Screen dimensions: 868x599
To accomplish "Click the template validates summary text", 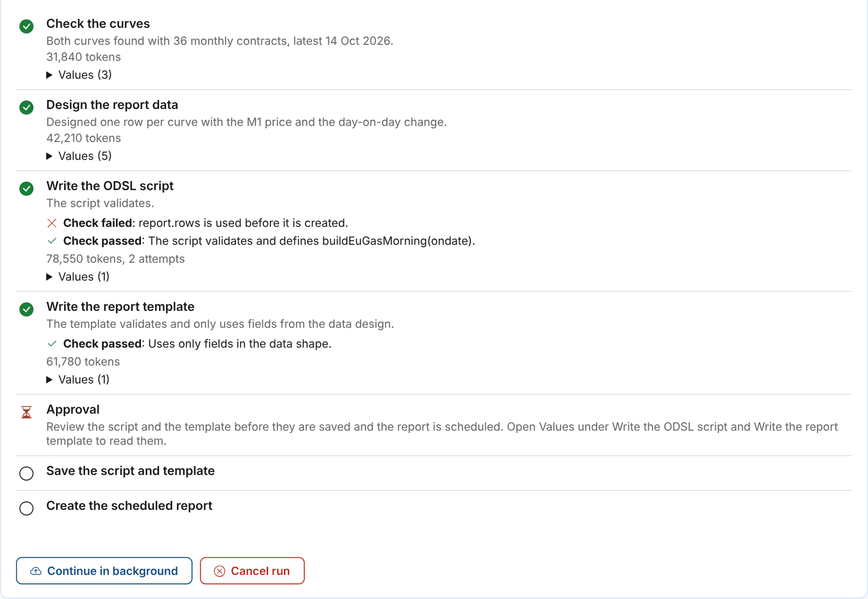I will [x=220, y=324].
